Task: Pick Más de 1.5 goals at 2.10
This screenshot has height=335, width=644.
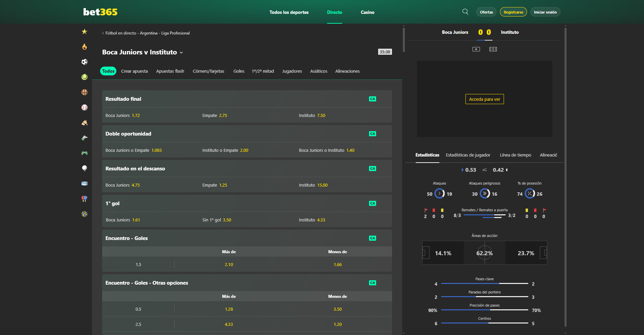Action: click(x=229, y=265)
